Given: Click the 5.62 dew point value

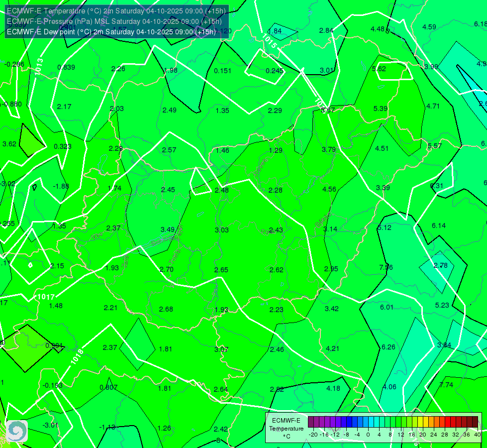Looking at the screenshot, I should tap(379, 69).
